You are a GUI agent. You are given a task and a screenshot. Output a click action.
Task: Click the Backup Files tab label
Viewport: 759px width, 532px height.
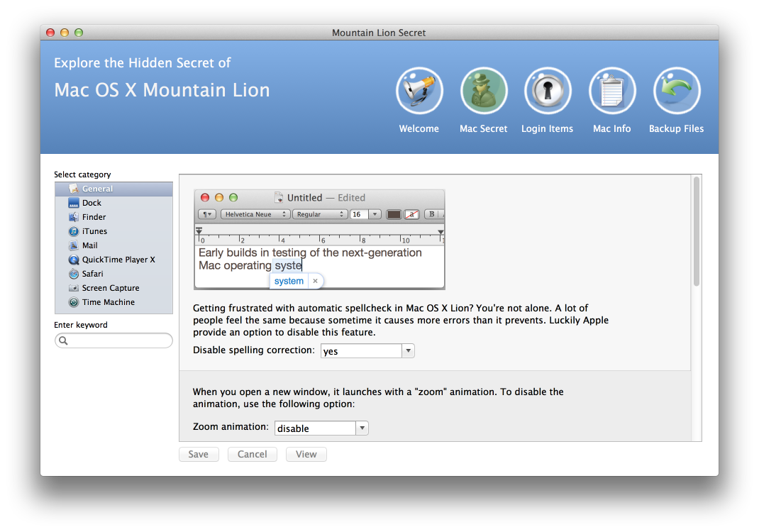[676, 129]
